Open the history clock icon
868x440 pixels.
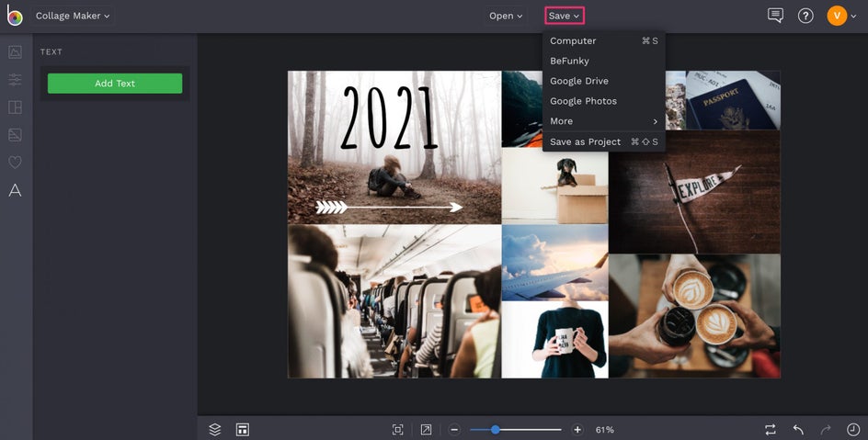pos(853,430)
